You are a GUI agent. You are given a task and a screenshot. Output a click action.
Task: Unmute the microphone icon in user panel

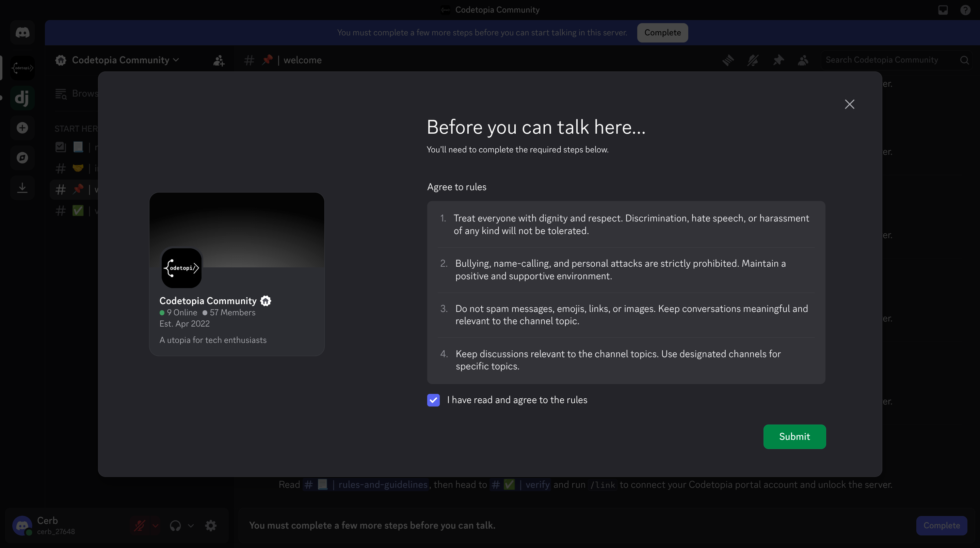[x=139, y=526]
